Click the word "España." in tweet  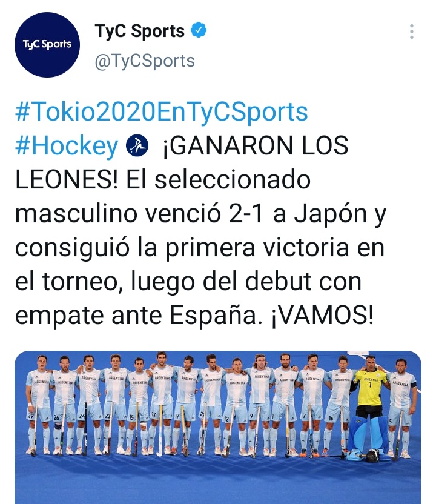click(214, 316)
